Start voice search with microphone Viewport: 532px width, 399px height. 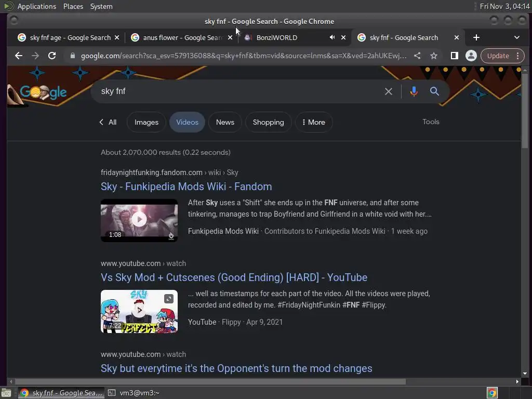pos(414,91)
